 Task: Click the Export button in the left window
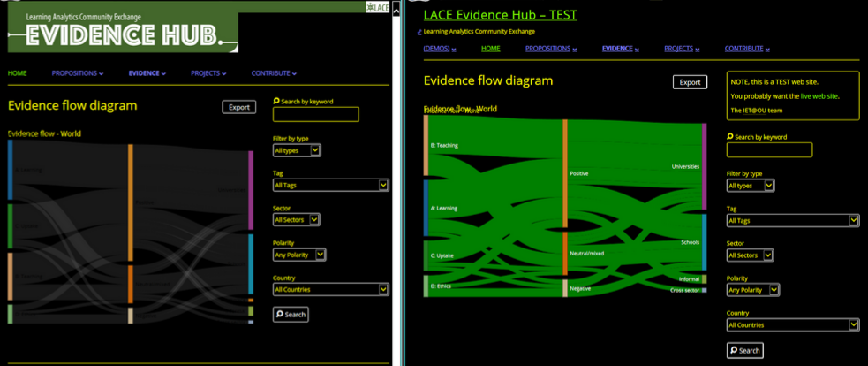click(x=239, y=108)
